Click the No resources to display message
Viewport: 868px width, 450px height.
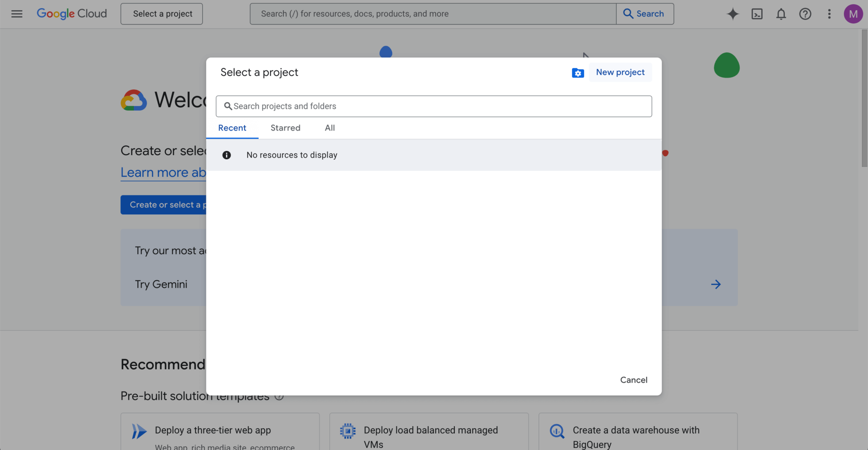click(292, 155)
